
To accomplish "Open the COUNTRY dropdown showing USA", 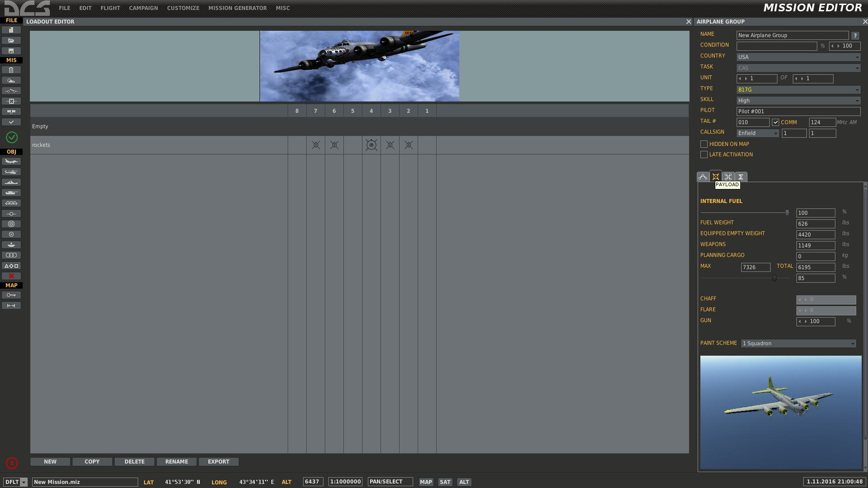I will pos(798,57).
